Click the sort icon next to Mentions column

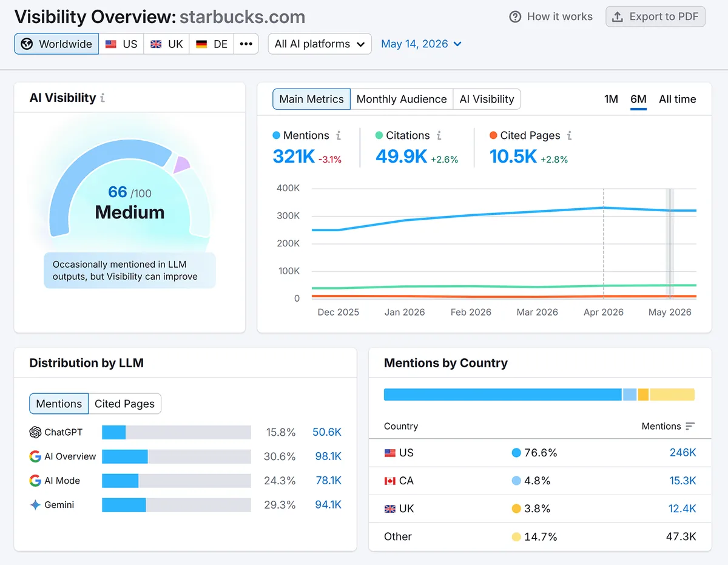coord(690,427)
